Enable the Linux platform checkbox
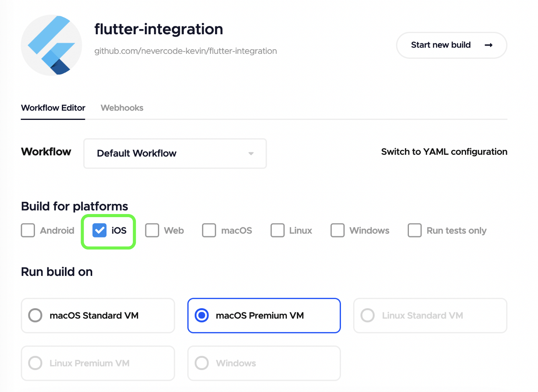 click(277, 231)
